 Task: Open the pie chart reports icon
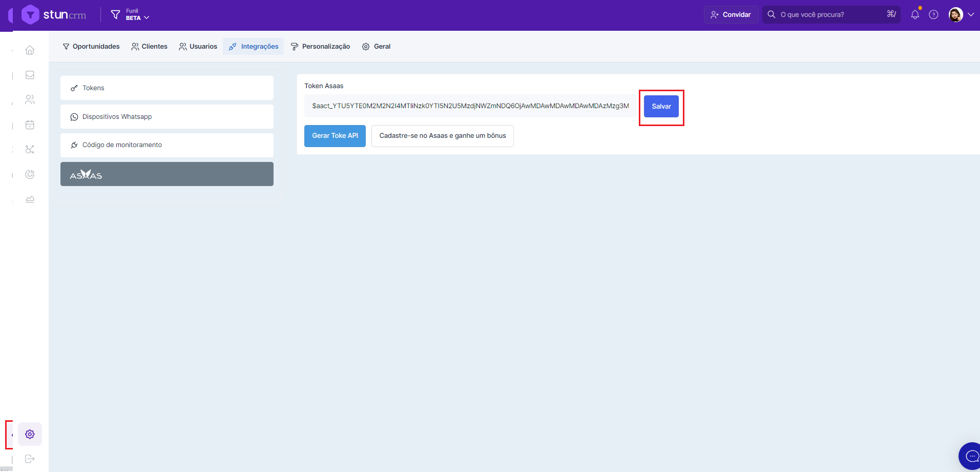(30, 175)
